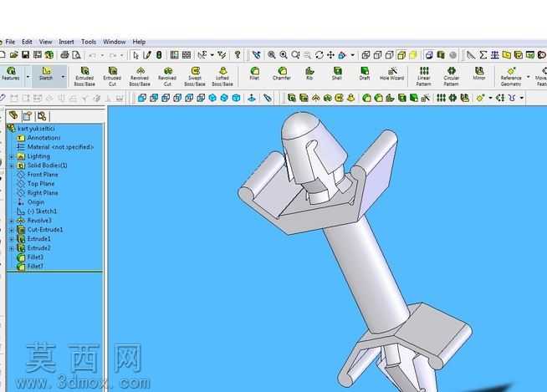Click Extruded Cut tool
547x392 pixels.
point(112,76)
